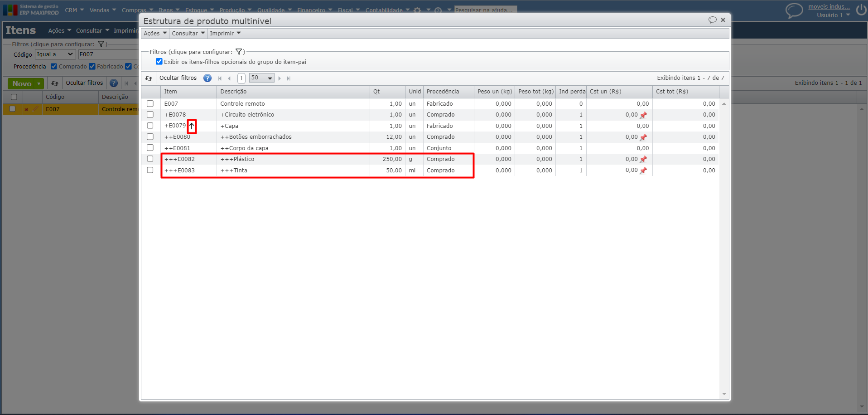Click the edit pencil on the E007 row in Itens
The image size is (868, 415).
click(x=34, y=109)
